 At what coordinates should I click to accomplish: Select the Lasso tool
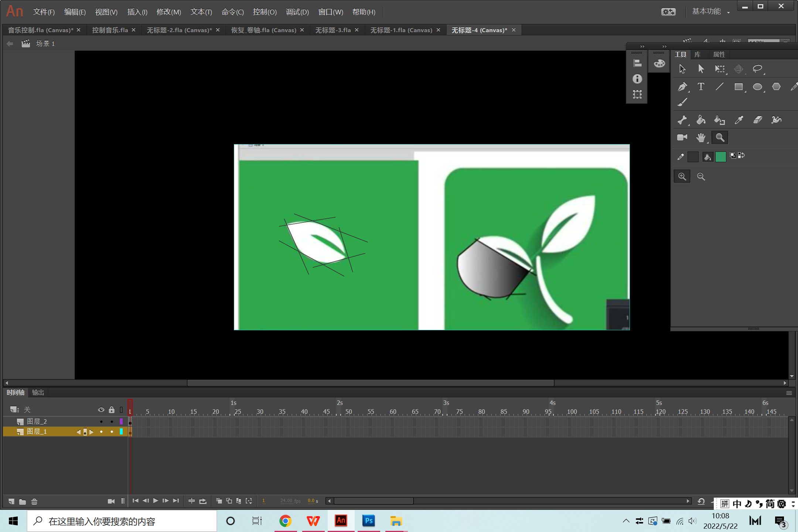[x=757, y=69]
